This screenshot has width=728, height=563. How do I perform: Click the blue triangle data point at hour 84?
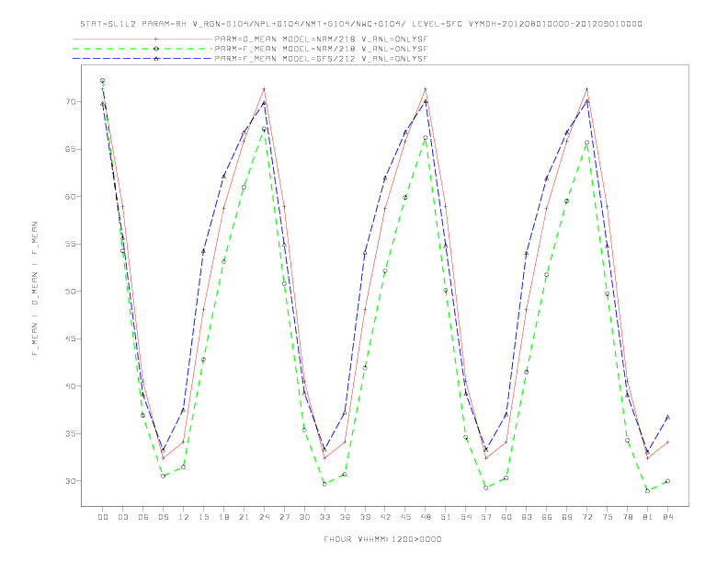[667, 417]
